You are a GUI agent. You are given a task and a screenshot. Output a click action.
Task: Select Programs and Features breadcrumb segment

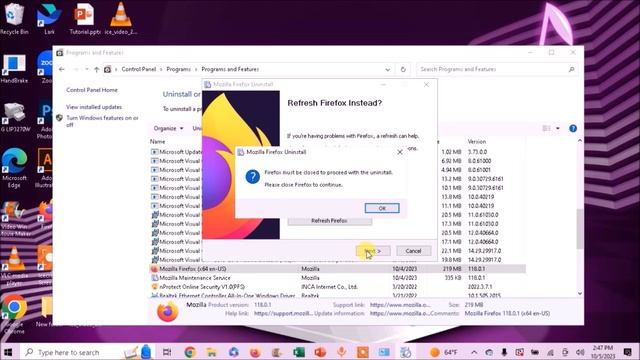click(230, 69)
